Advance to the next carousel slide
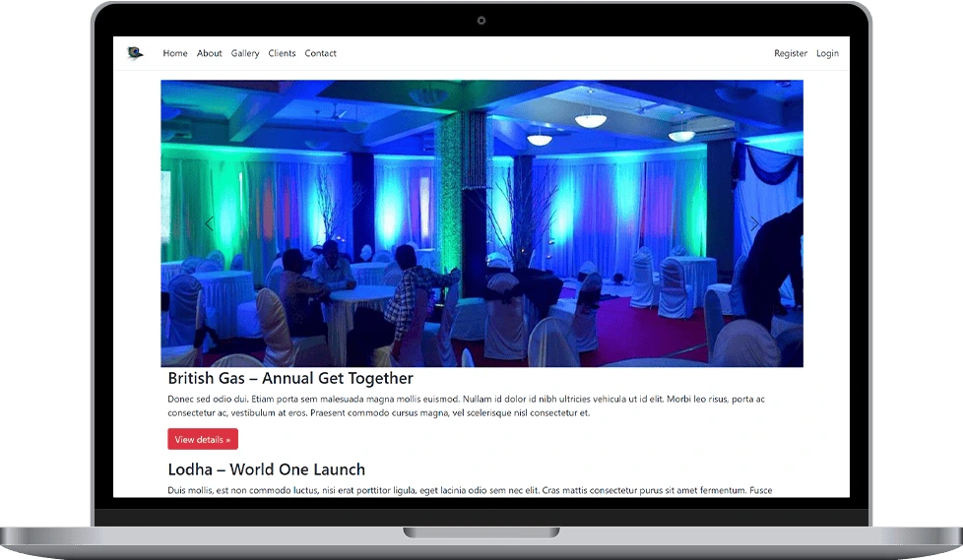This screenshot has width=963, height=560. click(754, 224)
